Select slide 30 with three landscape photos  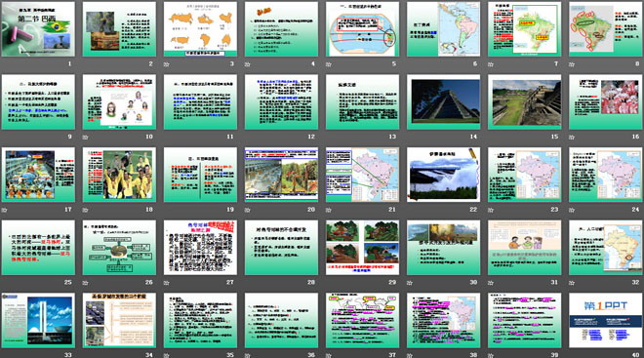point(444,248)
